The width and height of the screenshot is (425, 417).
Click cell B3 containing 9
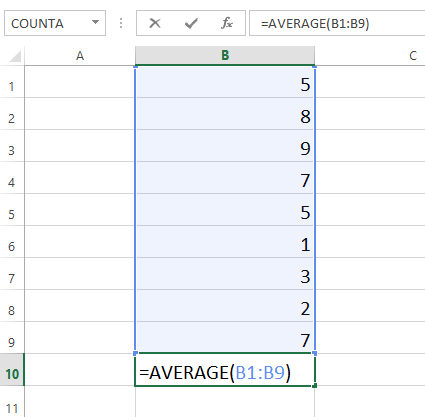[225, 146]
